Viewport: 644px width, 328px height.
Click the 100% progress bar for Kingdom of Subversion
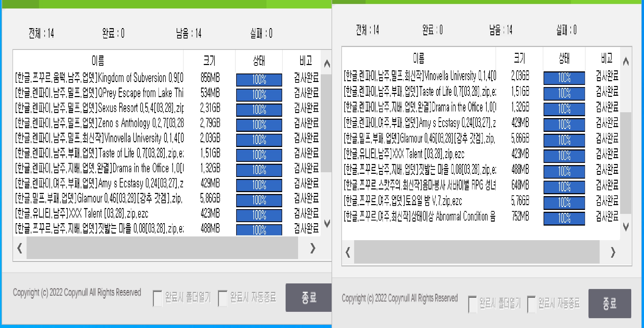point(259,79)
